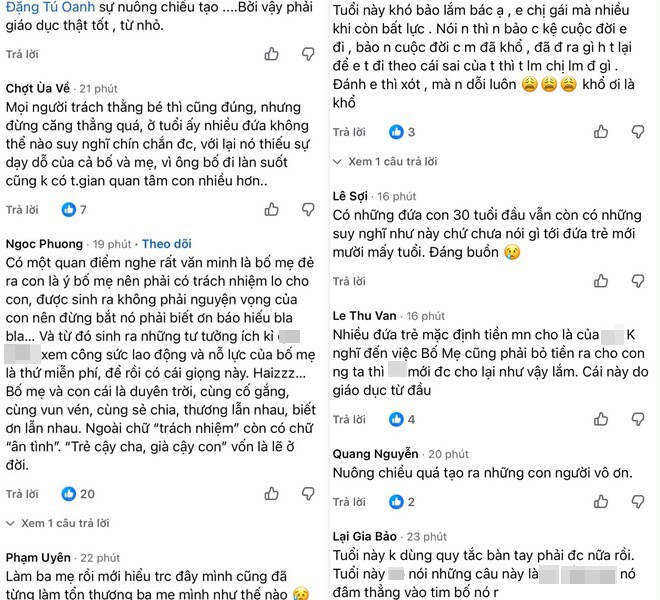Thumbs-down Le Thu Van's comment
This screenshot has width=660, height=600.
pos(638,419)
